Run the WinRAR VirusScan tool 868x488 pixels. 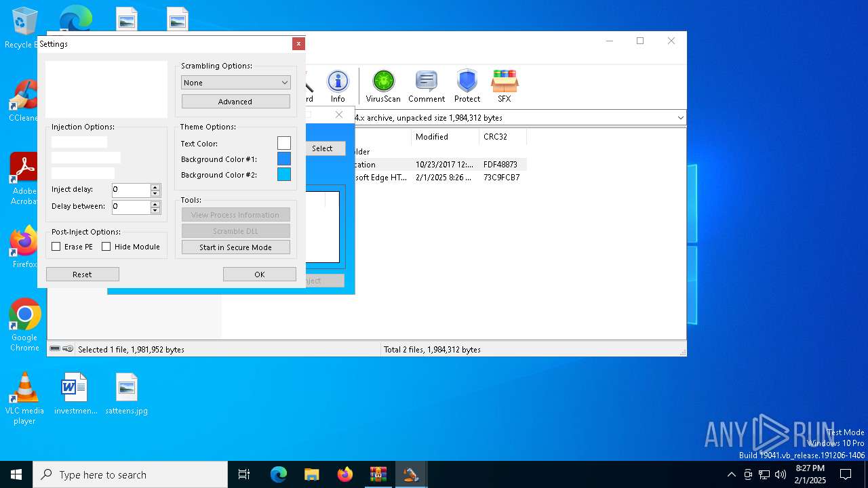[x=383, y=86]
